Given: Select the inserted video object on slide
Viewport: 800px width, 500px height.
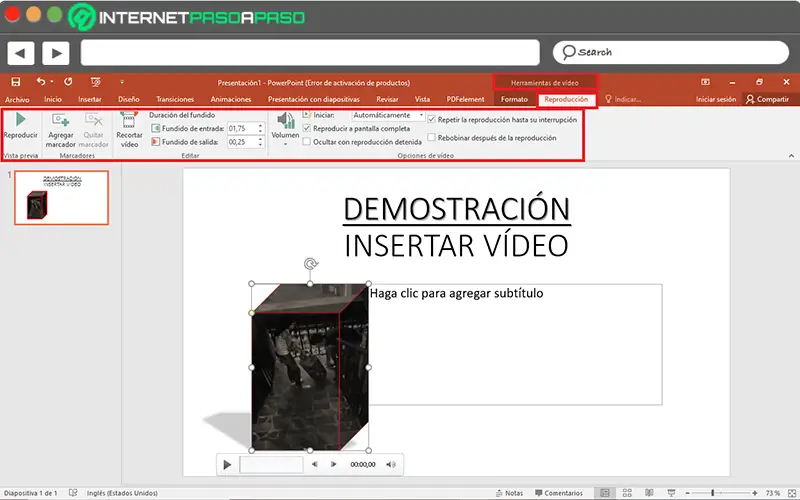Looking at the screenshot, I should point(310,367).
